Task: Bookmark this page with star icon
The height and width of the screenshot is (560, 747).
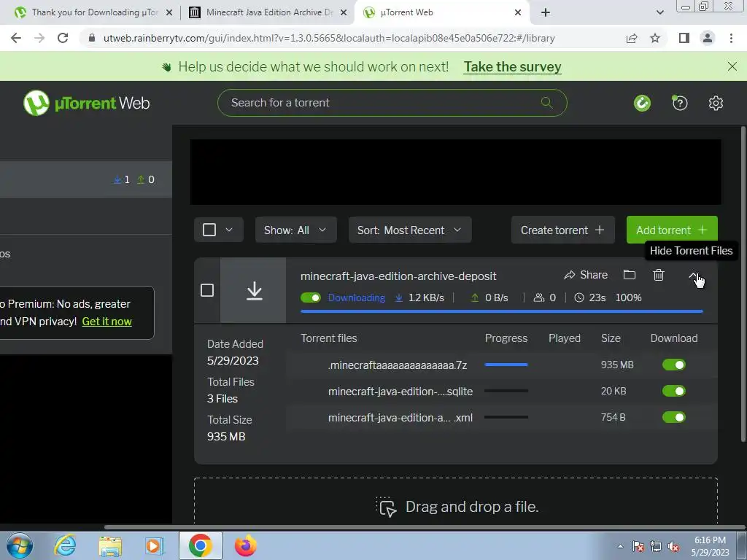Action: [655, 38]
